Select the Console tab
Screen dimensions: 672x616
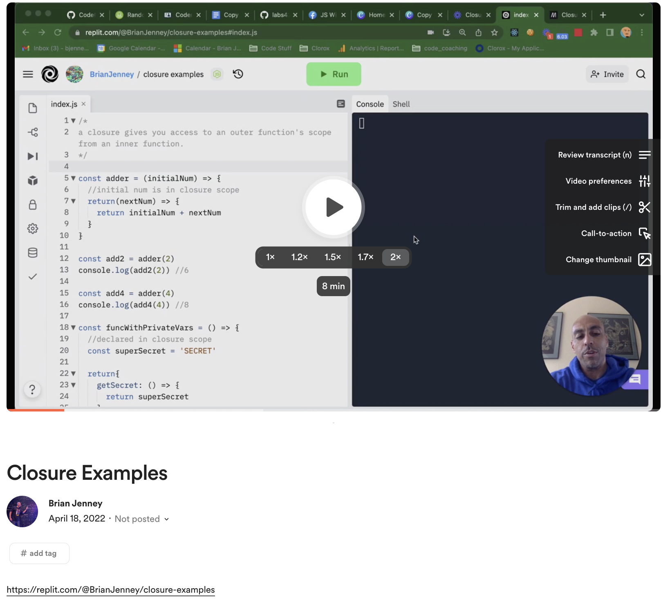(x=370, y=104)
